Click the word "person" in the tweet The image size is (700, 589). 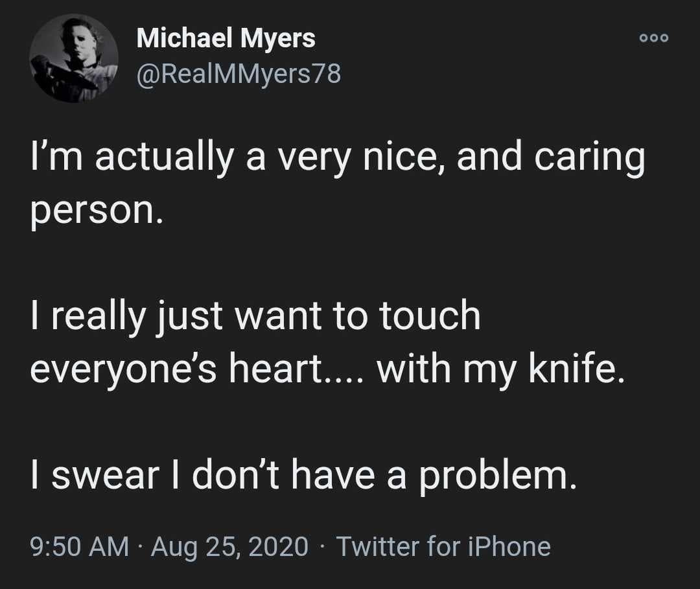(x=90, y=213)
